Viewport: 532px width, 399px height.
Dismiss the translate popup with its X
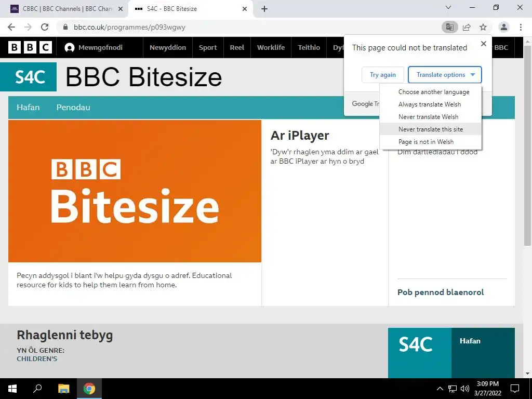tap(484, 44)
